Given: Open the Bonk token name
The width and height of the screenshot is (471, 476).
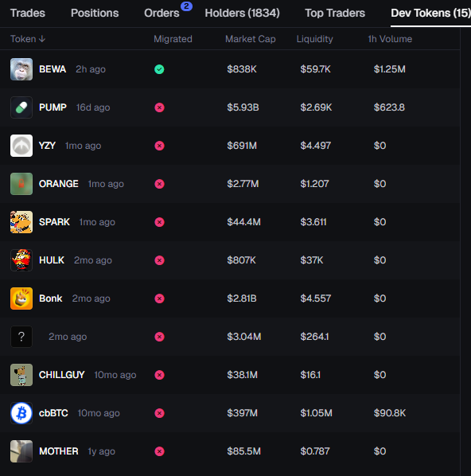Looking at the screenshot, I should coord(51,298).
